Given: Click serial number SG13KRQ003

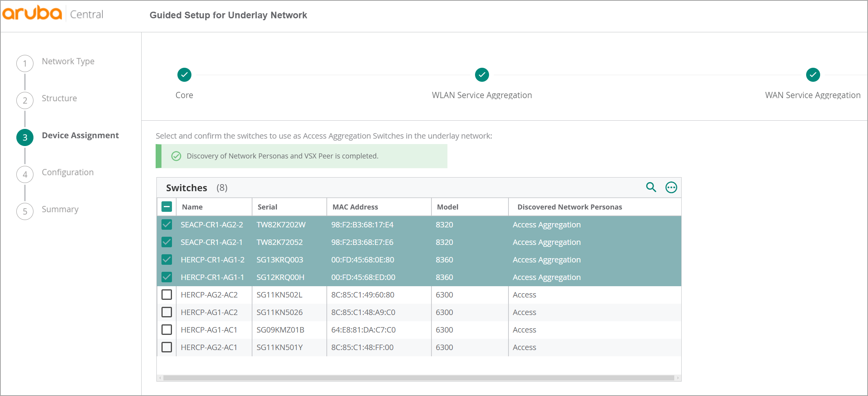Looking at the screenshot, I should 279,260.
